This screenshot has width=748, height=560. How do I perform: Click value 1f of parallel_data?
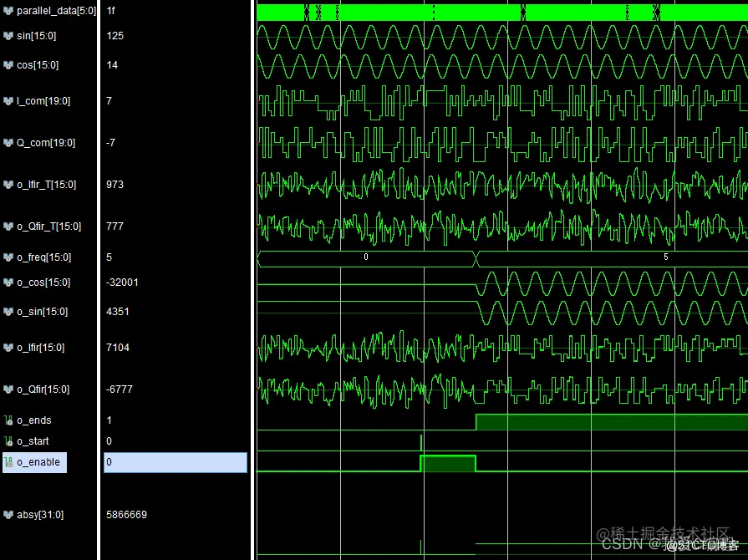click(x=110, y=11)
